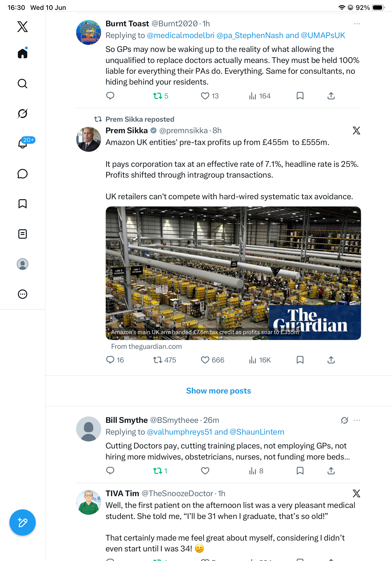392x561 pixels.
Task: Open Bookmarks in the sidebar
Action: coord(23,204)
